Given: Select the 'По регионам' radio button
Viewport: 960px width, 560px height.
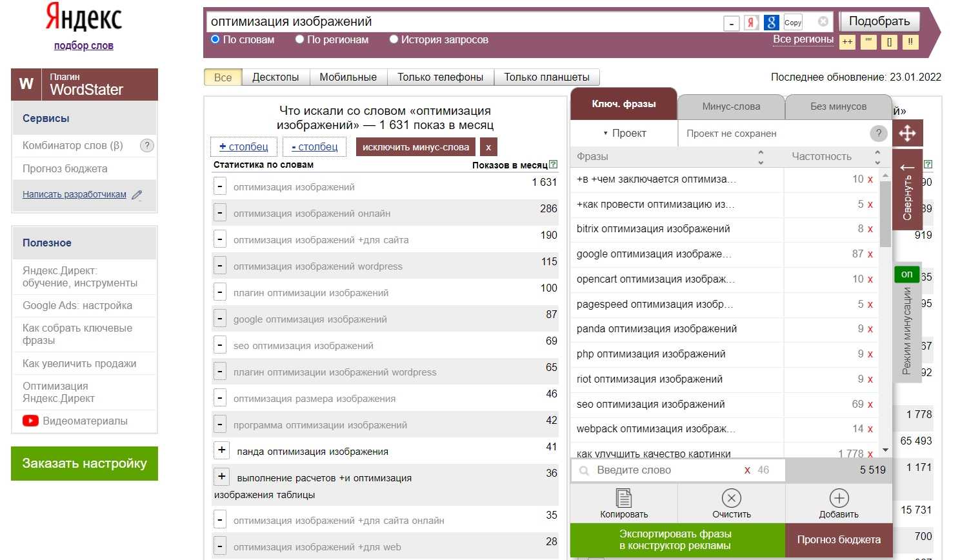Looking at the screenshot, I should (299, 39).
